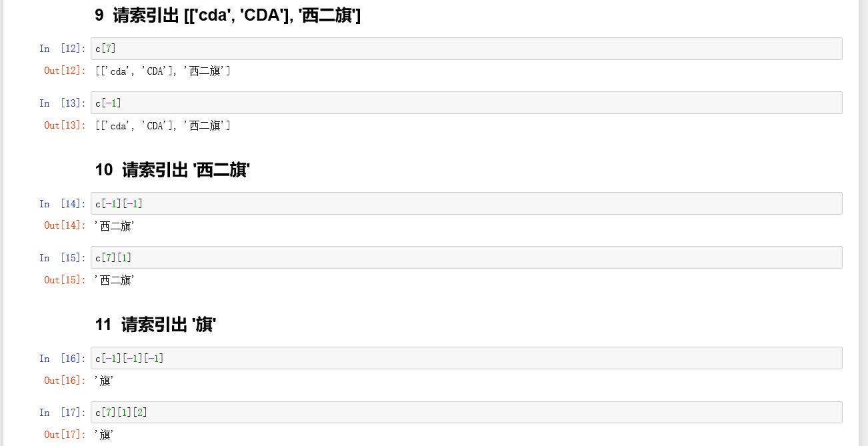Click the Out[14] result text '西二旗'
868x446 pixels.
(115, 226)
